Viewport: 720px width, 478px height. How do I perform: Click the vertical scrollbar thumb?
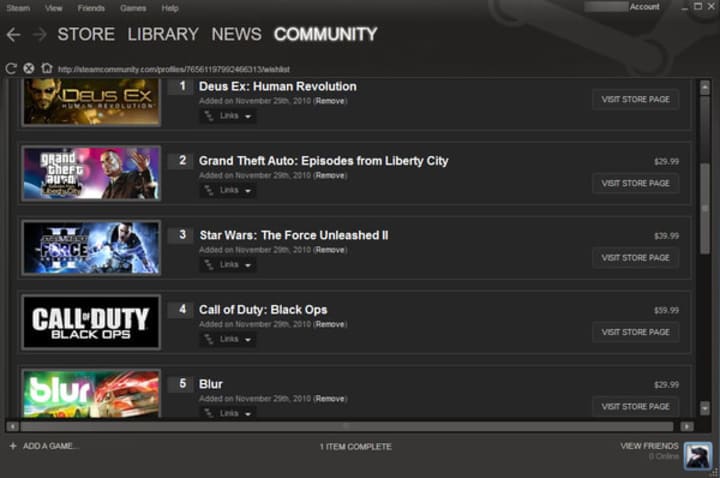705,208
